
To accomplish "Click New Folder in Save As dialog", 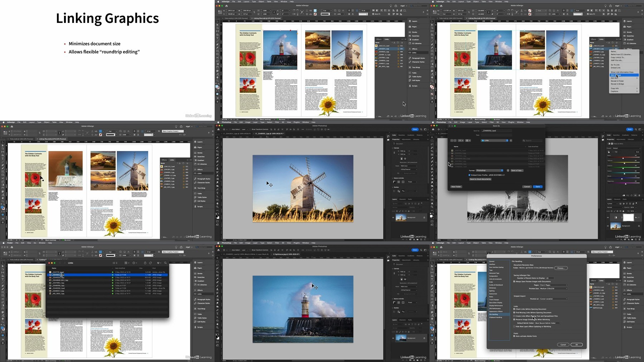I will tap(456, 187).
